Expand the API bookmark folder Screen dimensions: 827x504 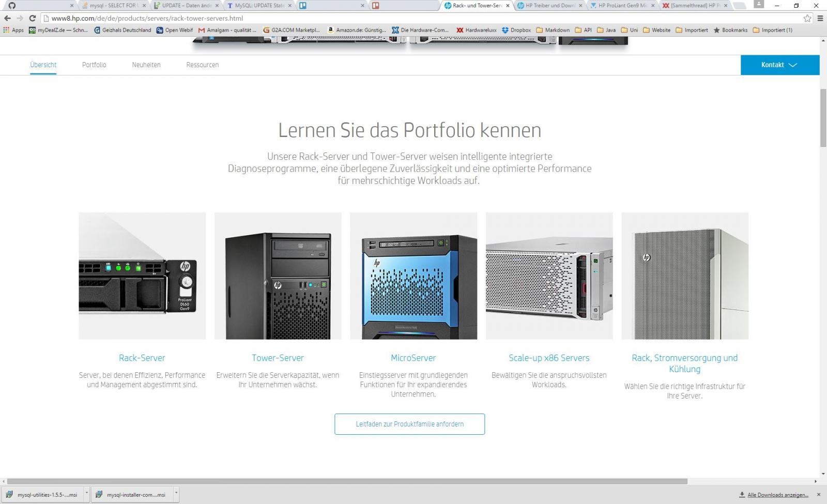pyautogui.click(x=583, y=30)
